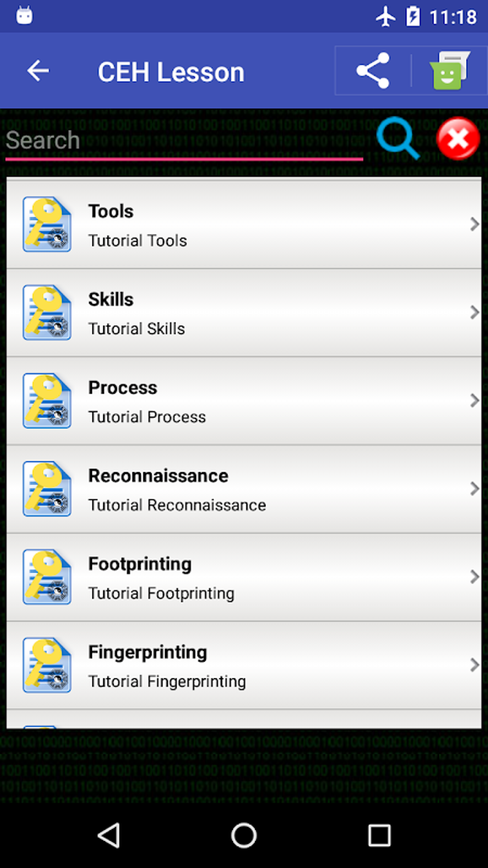This screenshot has width=488, height=868.
Task: Expand the Tools row chevron
Action: (474, 224)
